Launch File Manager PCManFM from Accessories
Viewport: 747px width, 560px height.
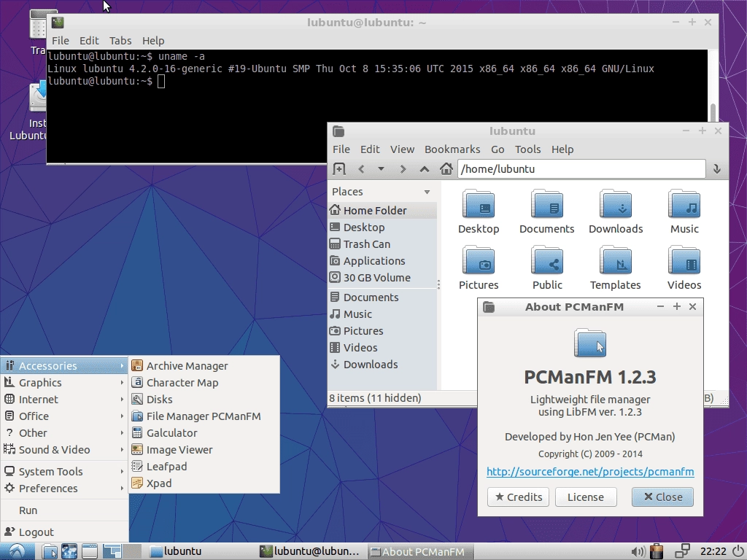(204, 416)
